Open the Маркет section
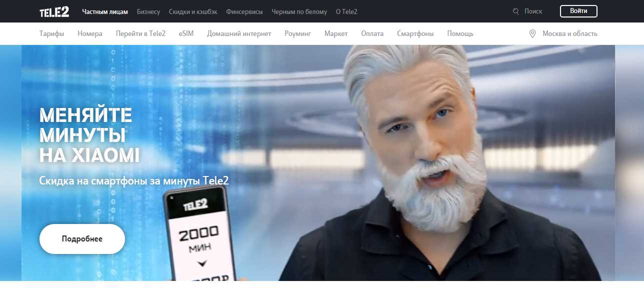 pos(336,34)
